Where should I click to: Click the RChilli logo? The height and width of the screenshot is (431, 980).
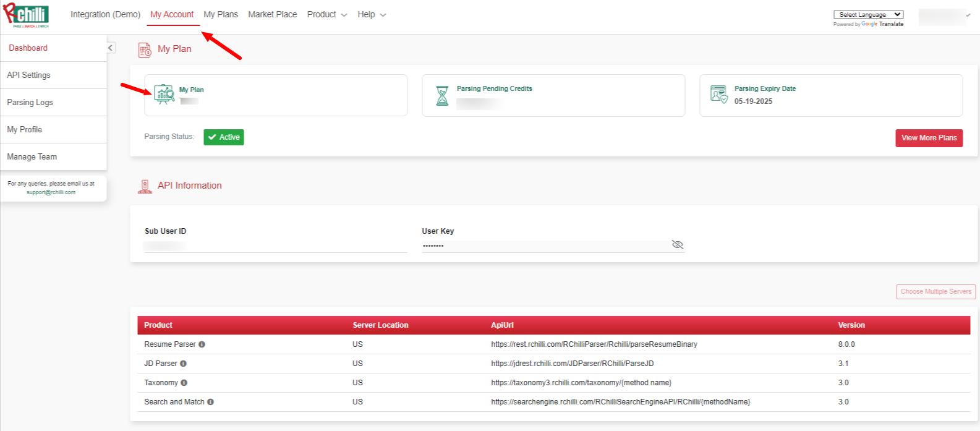pyautogui.click(x=26, y=15)
